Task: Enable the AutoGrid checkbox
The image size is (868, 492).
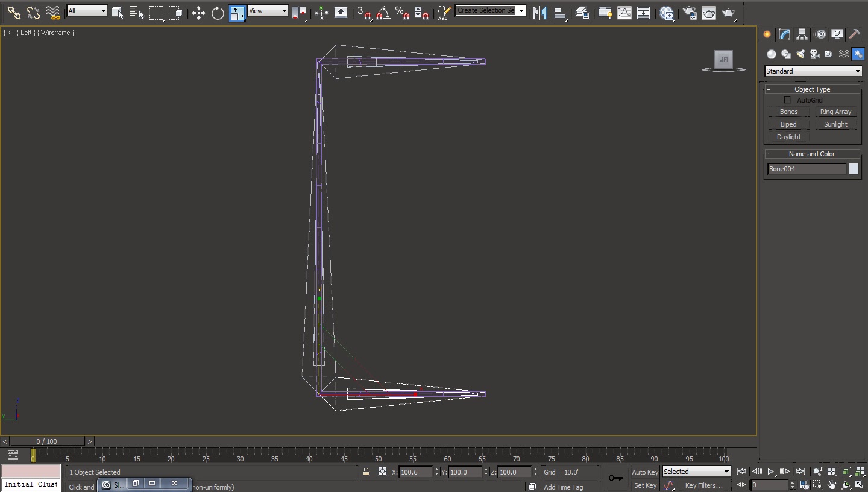Action: click(787, 100)
